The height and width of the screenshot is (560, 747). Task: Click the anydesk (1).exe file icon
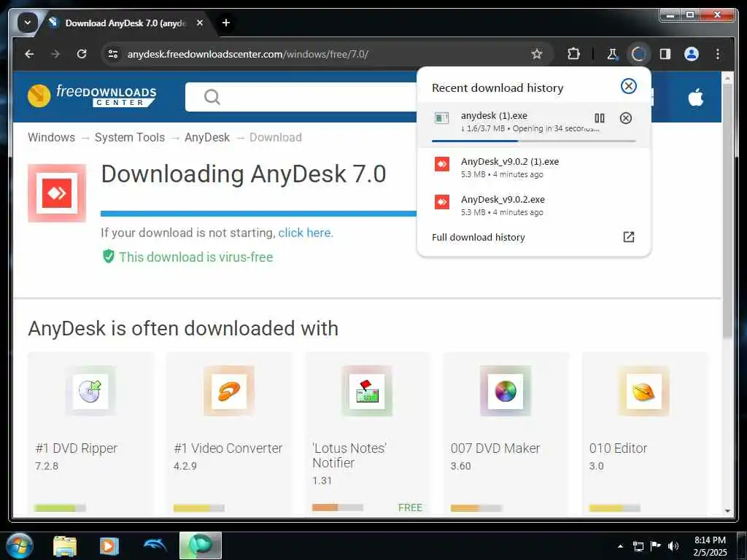[x=441, y=118]
